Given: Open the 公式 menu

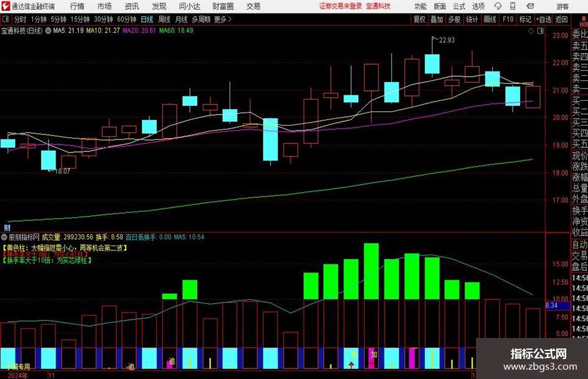Looking at the screenshot, I should [459, 6].
